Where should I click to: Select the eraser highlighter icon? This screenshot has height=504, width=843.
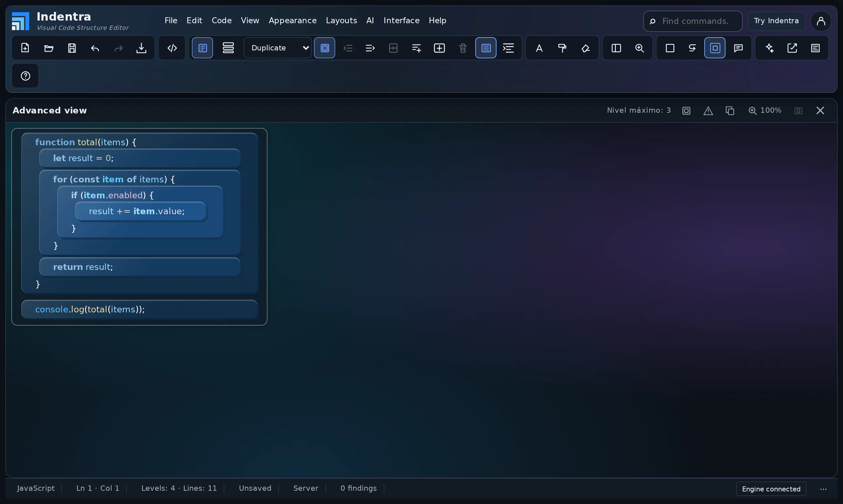coord(585,48)
